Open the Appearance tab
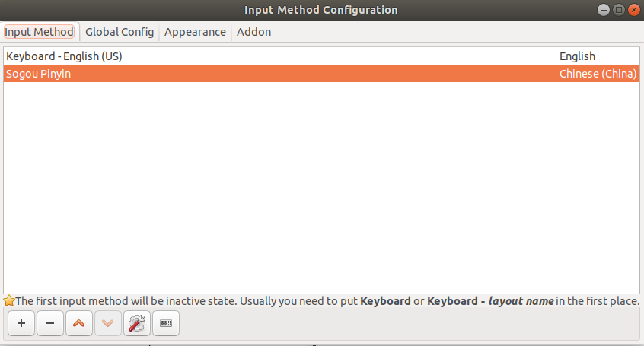Viewport: 644px width, 346px height. pos(195,32)
